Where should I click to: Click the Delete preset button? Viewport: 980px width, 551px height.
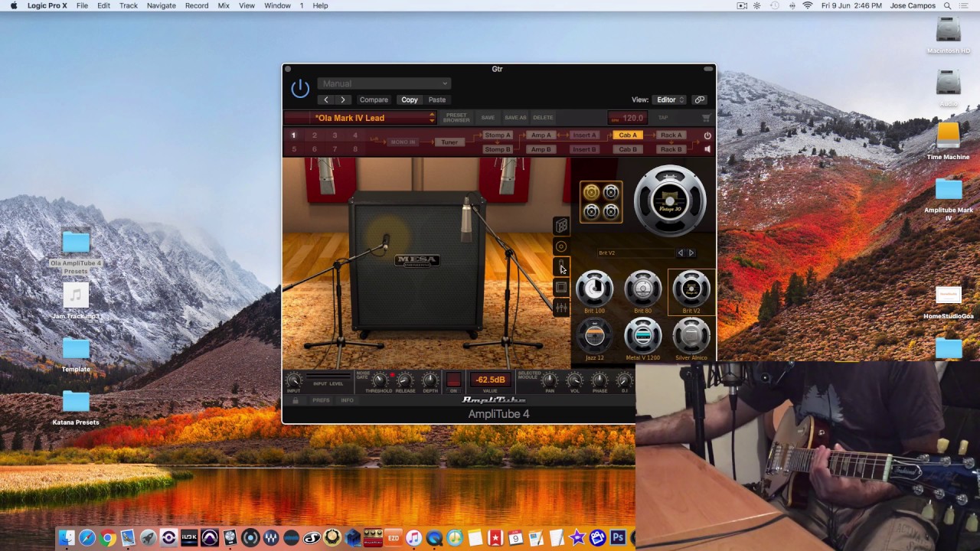543,118
